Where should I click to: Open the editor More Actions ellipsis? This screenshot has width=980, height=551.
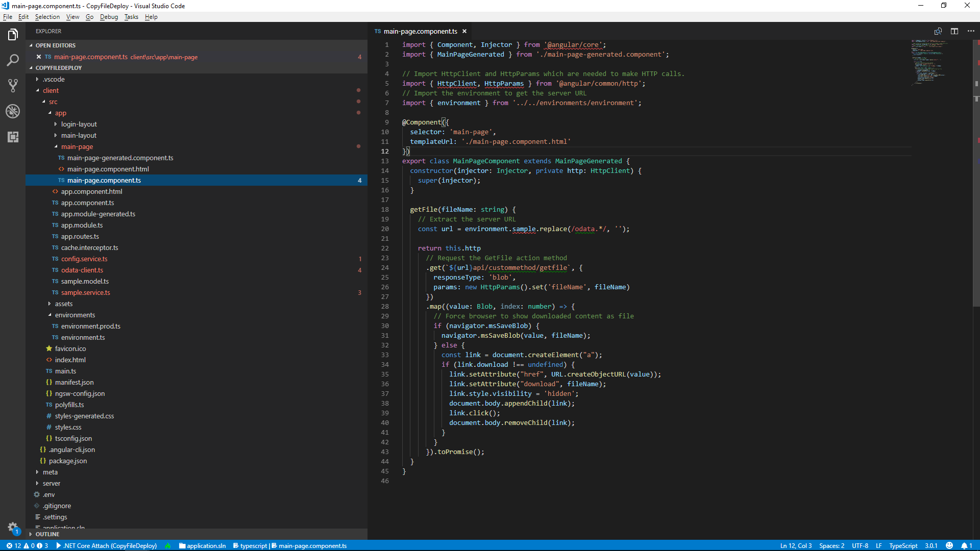pyautogui.click(x=971, y=31)
